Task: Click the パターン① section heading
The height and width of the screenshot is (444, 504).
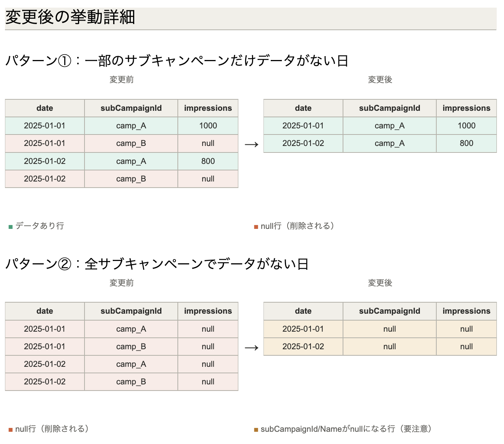Action: 177,61
